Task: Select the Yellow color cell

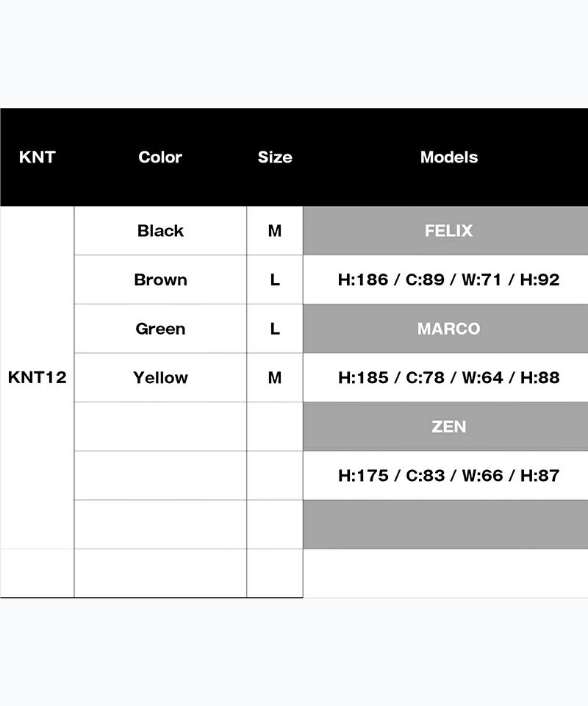Action: tap(160, 377)
